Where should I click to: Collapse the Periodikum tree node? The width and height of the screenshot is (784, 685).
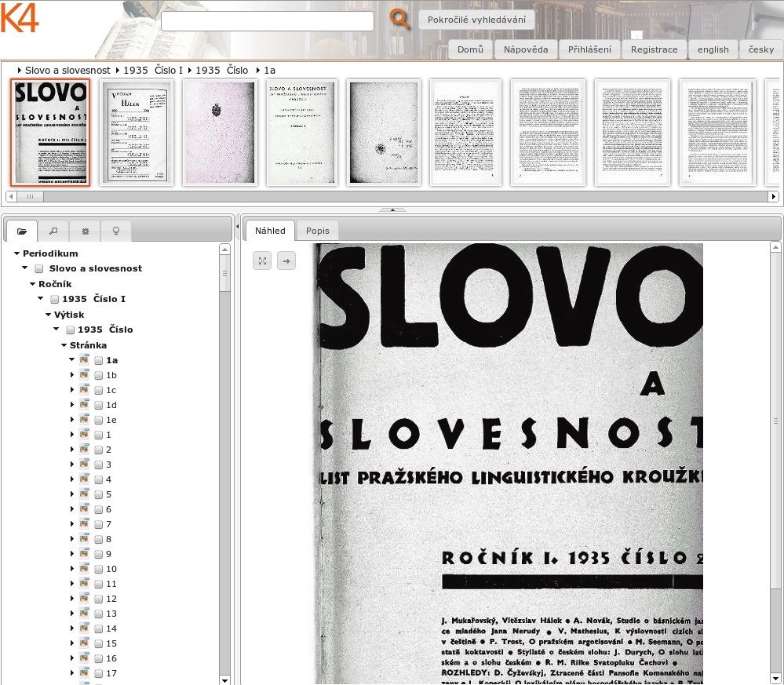pyautogui.click(x=17, y=253)
